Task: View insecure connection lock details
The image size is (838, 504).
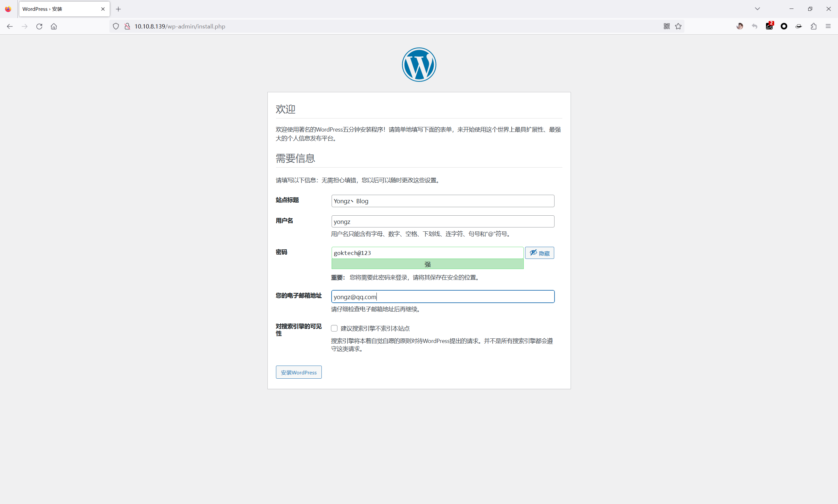Action: 127,27
